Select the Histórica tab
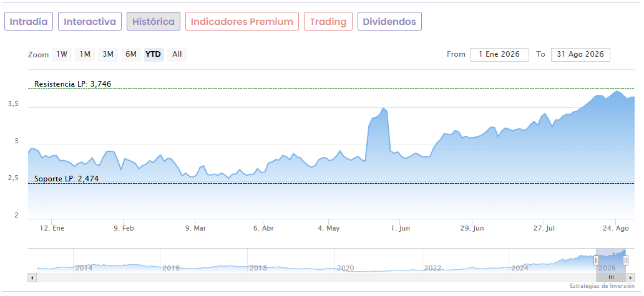 [x=154, y=21]
